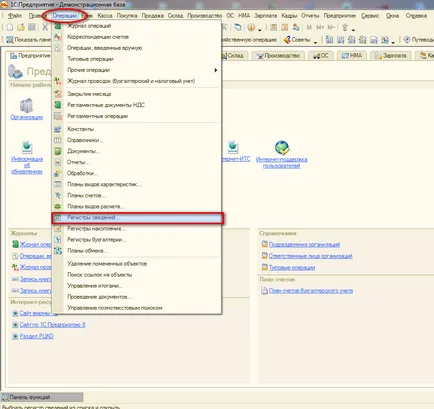The width and height of the screenshot is (434, 409).
Task: Open План счетов бухгалтерского учета link
Action: [x=311, y=291]
